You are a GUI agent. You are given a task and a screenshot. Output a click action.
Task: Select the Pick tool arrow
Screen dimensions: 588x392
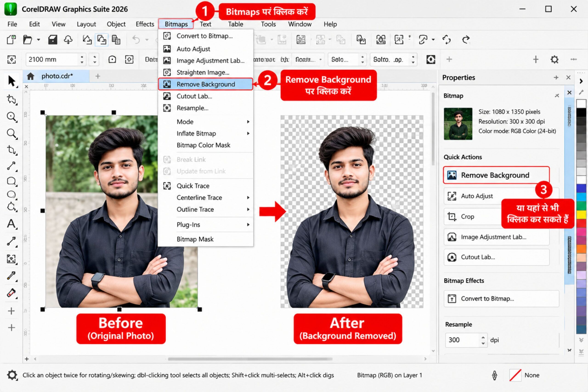point(11,81)
